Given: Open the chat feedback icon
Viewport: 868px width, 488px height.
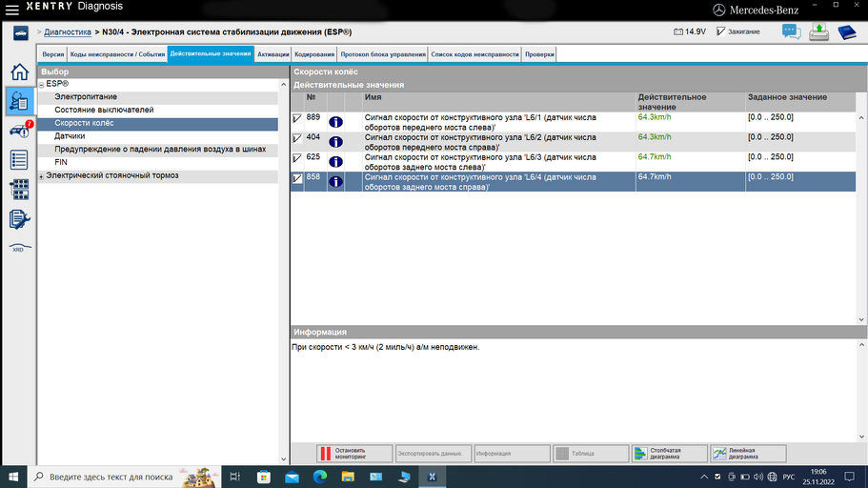Looking at the screenshot, I should pyautogui.click(x=791, y=32).
